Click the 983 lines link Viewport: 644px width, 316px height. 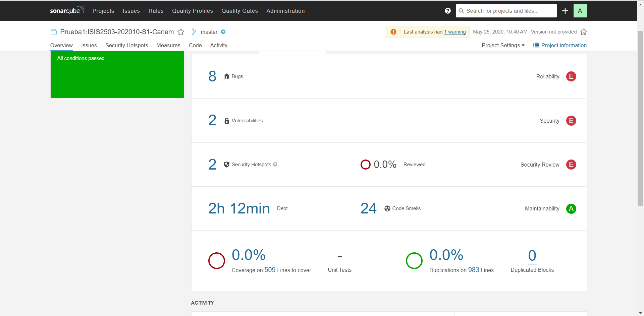(474, 270)
